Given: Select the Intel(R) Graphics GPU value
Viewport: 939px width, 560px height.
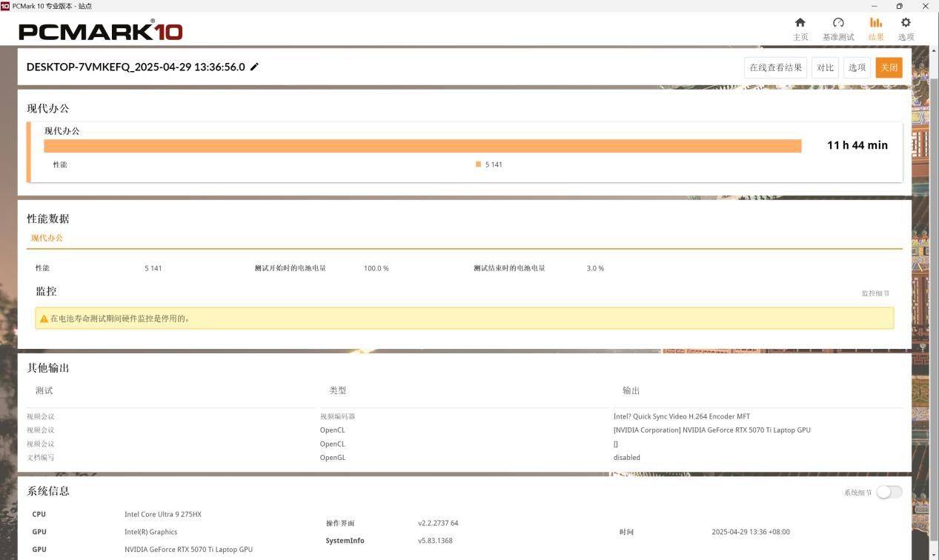Looking at the screenshot, I should click(150, 532).
